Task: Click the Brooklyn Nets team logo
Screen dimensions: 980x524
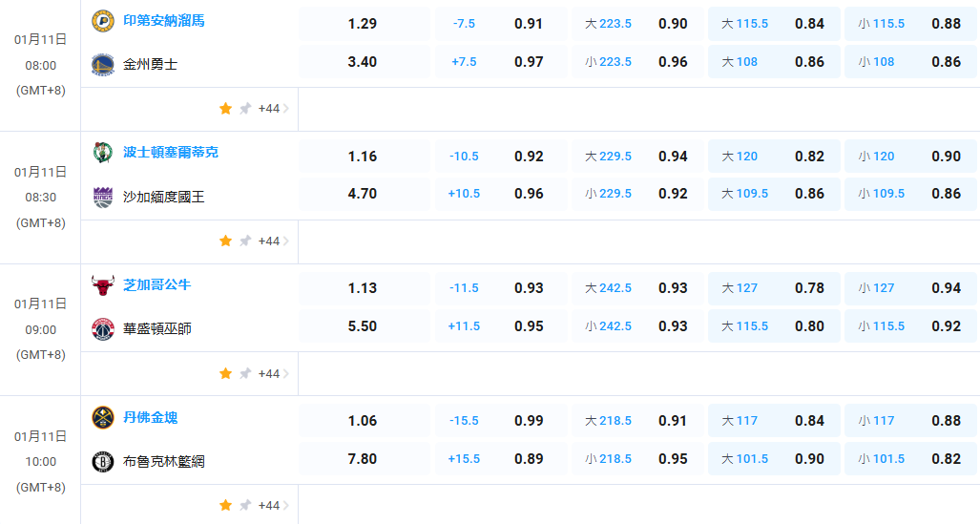Action: (102, 462)
